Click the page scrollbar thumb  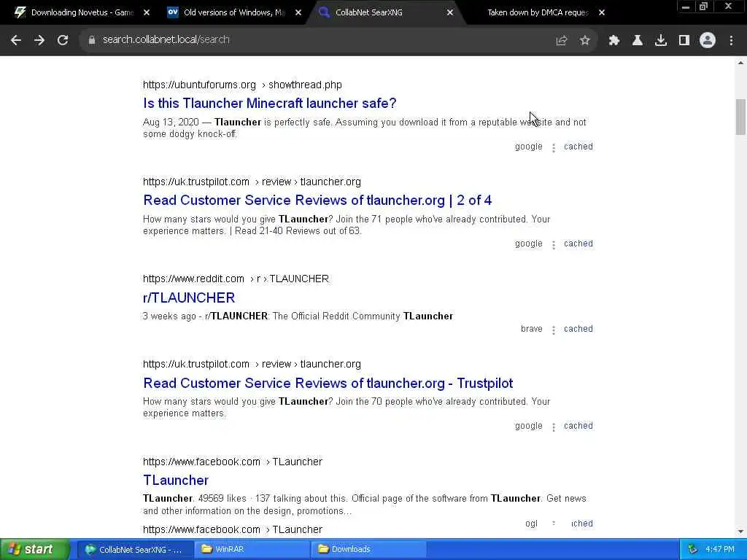[x=740, y=117]
